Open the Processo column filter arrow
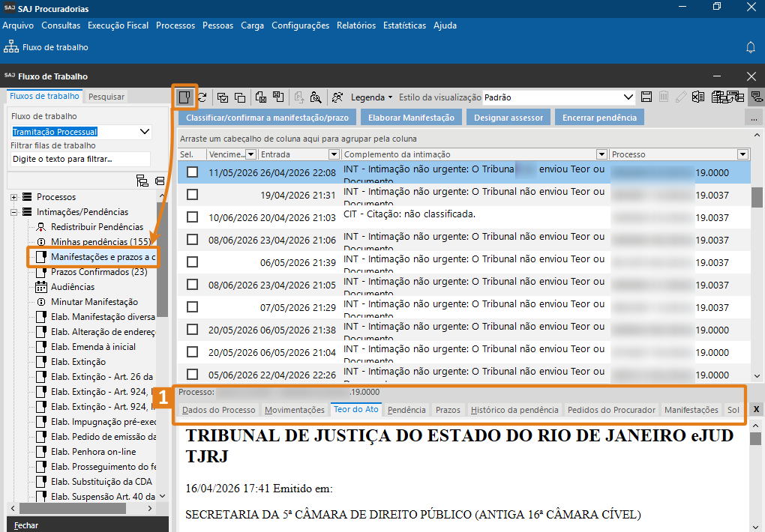765x532 pixels. pos(742,154)
